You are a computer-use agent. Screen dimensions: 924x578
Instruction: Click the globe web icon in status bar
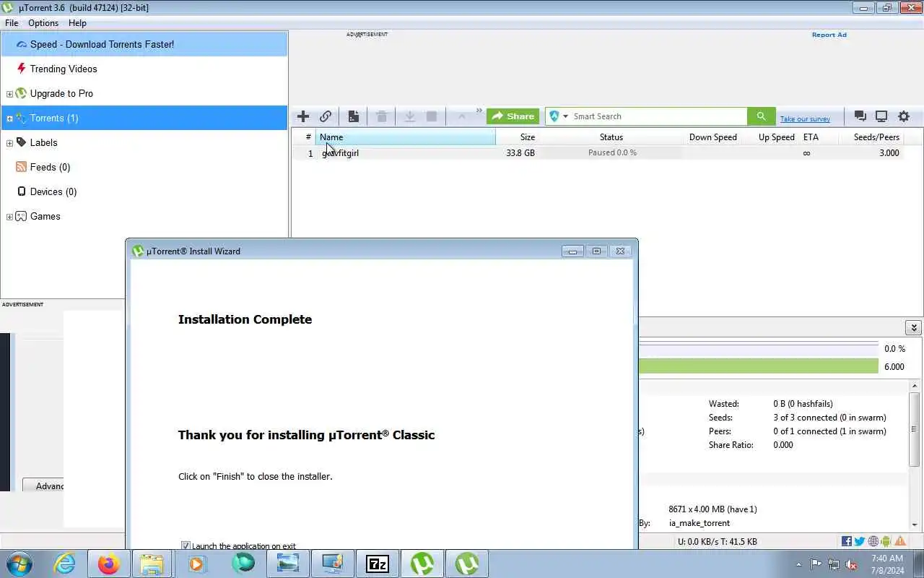pyautogui.click(x=873, y=541)
